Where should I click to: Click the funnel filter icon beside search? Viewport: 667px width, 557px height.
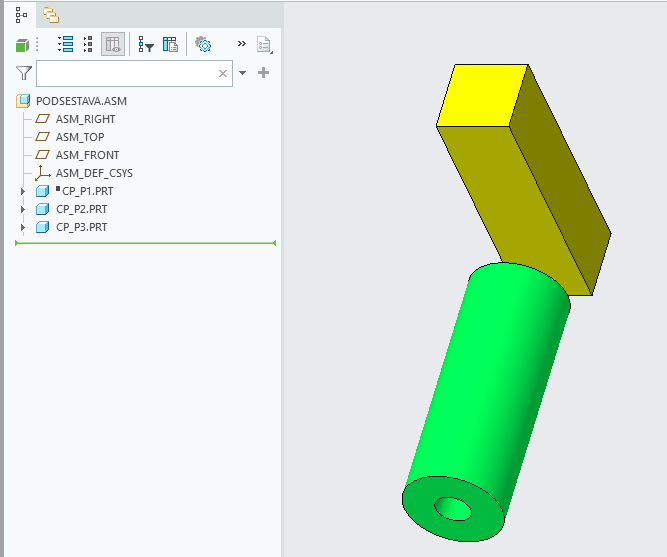[x=24, y=73]
